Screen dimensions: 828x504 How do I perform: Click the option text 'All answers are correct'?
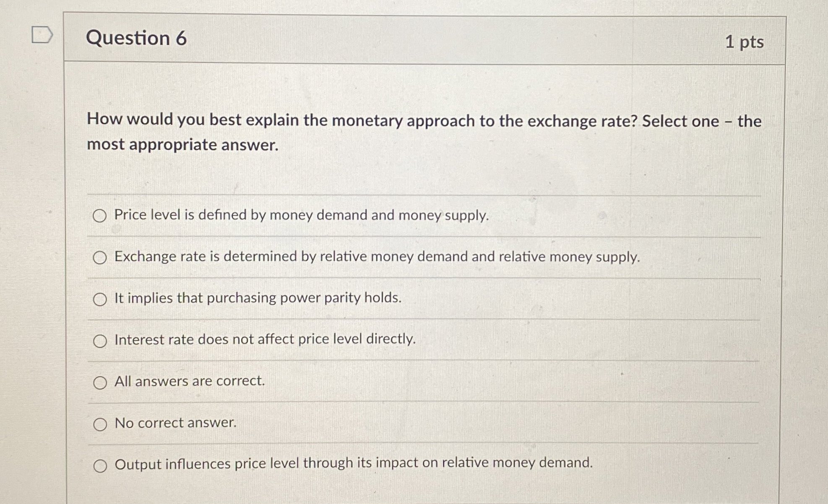click(x=189, y=381)
